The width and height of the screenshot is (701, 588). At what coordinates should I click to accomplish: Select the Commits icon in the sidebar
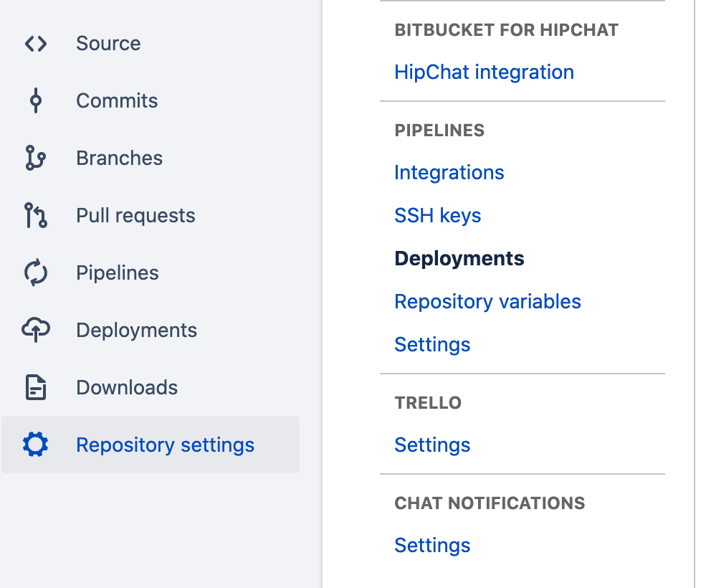tap(35, 100)
